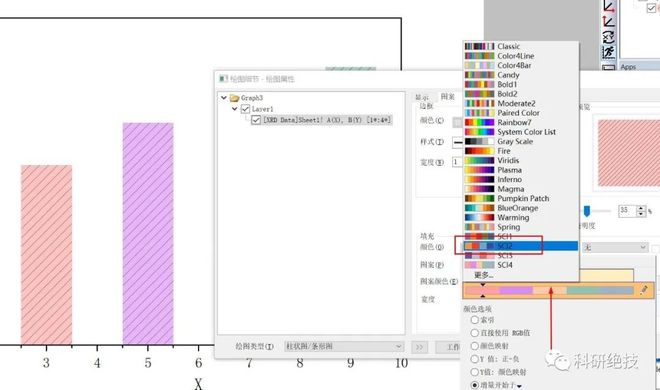This screenshot has width=660, height=390.
Task: Choose the Bold2 color list
Action: (521, 94)
